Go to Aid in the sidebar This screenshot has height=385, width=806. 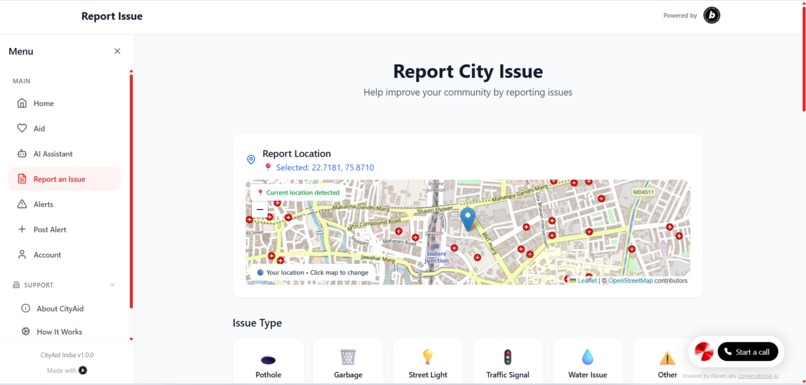pyautogui.click(x=64, y=129)
